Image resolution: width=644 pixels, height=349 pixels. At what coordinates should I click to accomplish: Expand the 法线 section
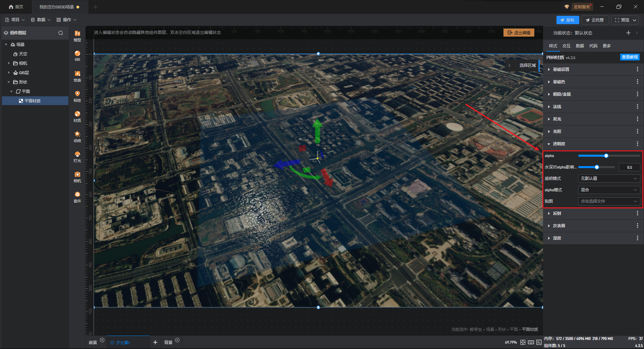pos(549,107)
